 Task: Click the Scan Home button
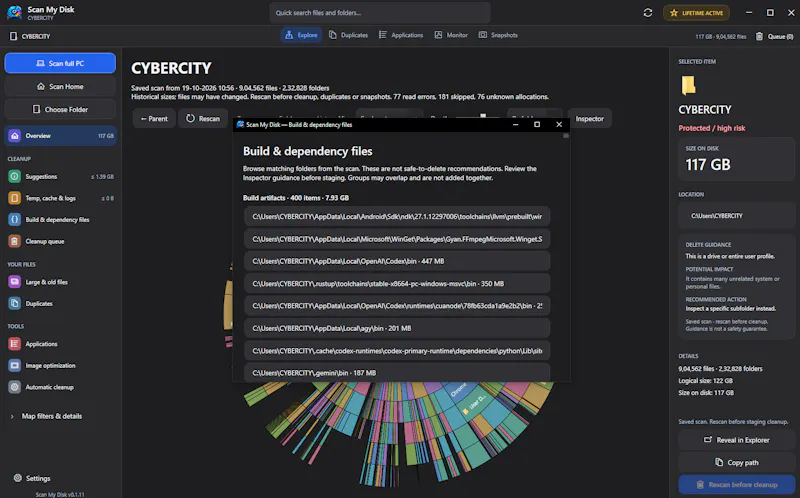60,86
